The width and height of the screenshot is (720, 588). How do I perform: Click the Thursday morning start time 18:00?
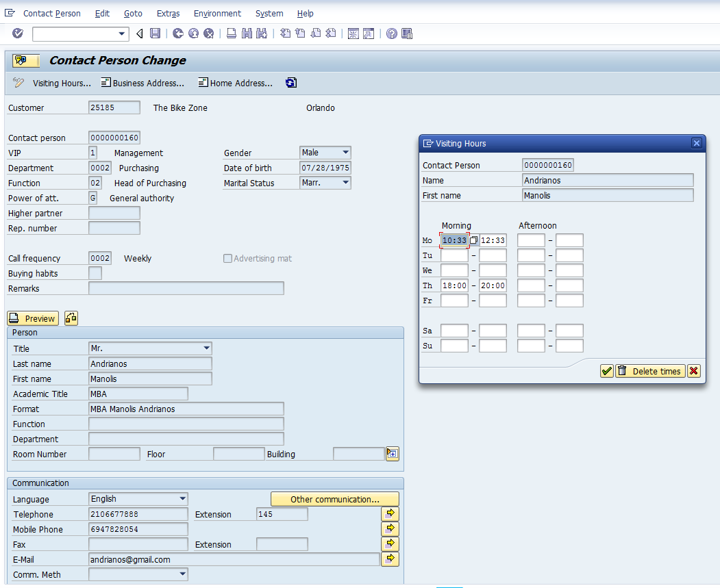(454, 285)
